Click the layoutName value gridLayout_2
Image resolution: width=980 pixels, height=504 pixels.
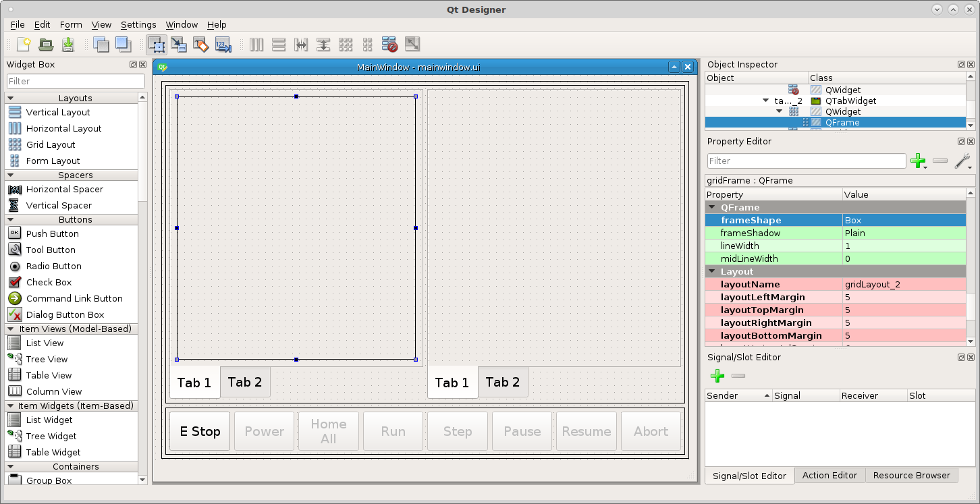coord(873,284)
